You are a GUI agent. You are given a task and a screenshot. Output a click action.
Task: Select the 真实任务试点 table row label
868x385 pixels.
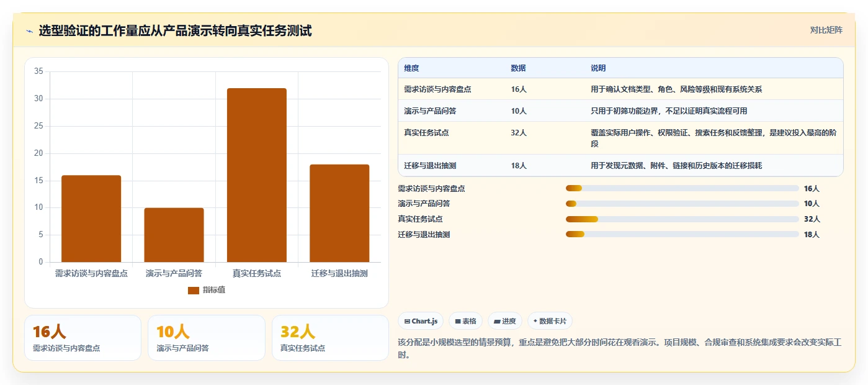coord(426,132)
